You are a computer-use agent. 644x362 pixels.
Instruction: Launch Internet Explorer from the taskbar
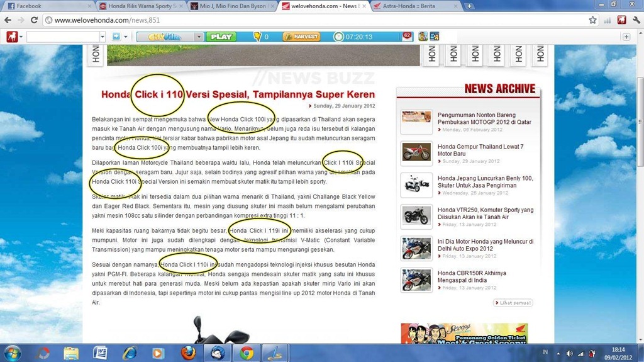[x=130, y=353]
